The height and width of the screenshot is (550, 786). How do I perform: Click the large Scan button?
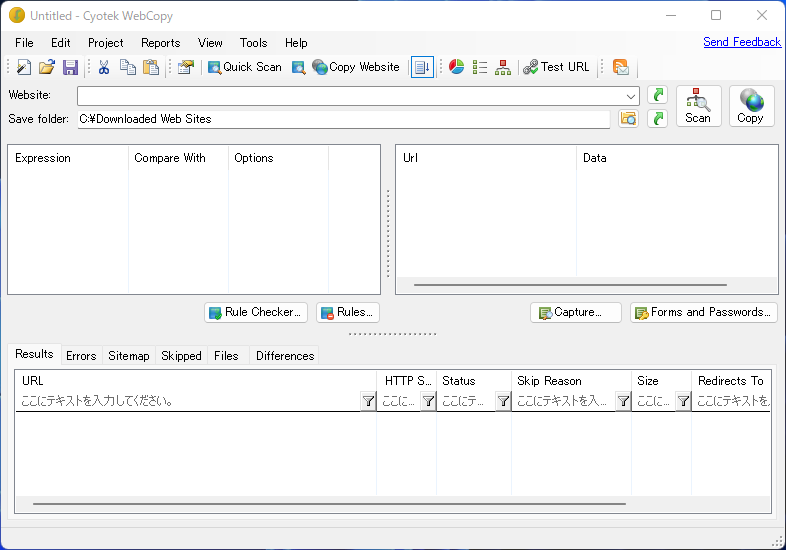pyautogui.click(x=698, y=106)
